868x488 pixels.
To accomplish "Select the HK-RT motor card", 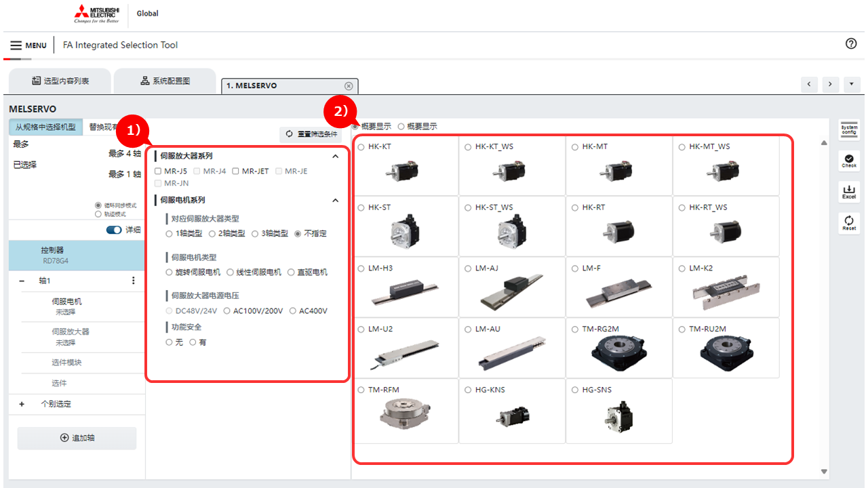I will coord(618,226).
